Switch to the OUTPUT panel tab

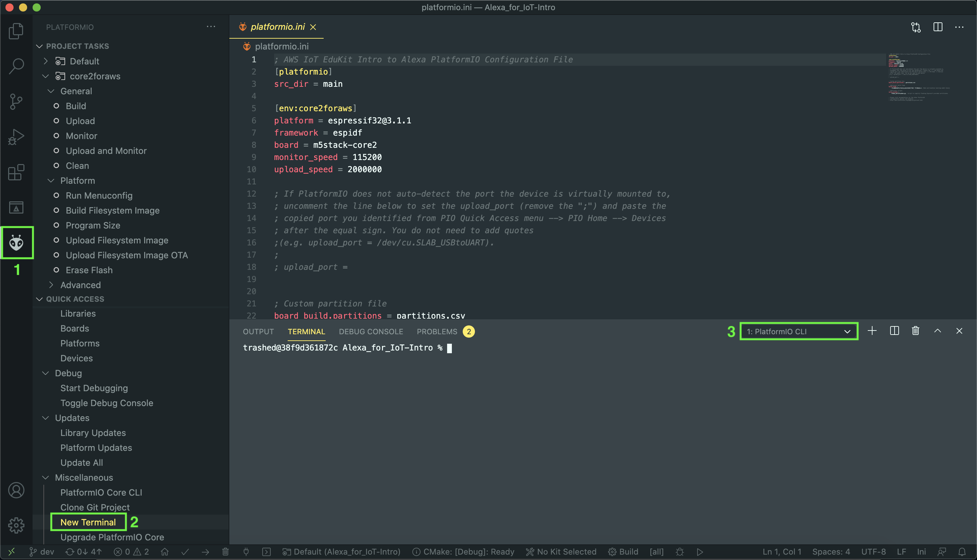point(258,331)
